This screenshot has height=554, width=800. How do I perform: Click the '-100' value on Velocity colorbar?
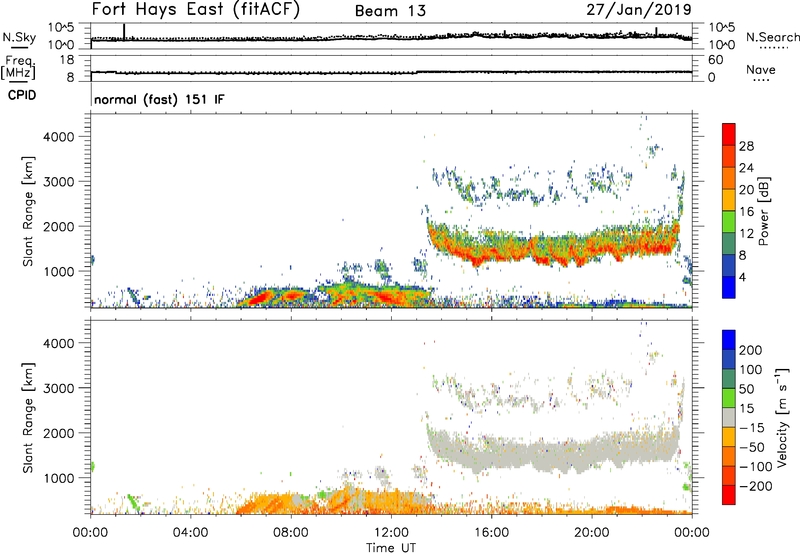coord(755,467)
